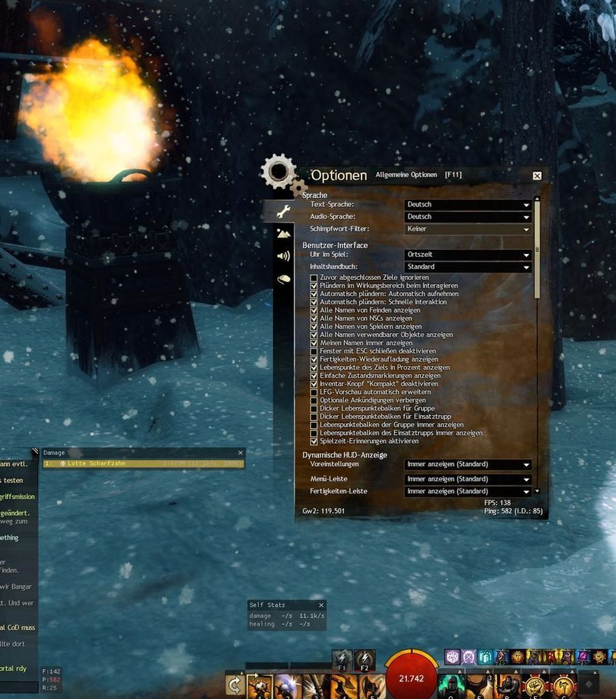This screenshot has height=699, width=616.
Task: Enable Fenster mit ESC schließen deaktivieren
Action: [314, 351]
